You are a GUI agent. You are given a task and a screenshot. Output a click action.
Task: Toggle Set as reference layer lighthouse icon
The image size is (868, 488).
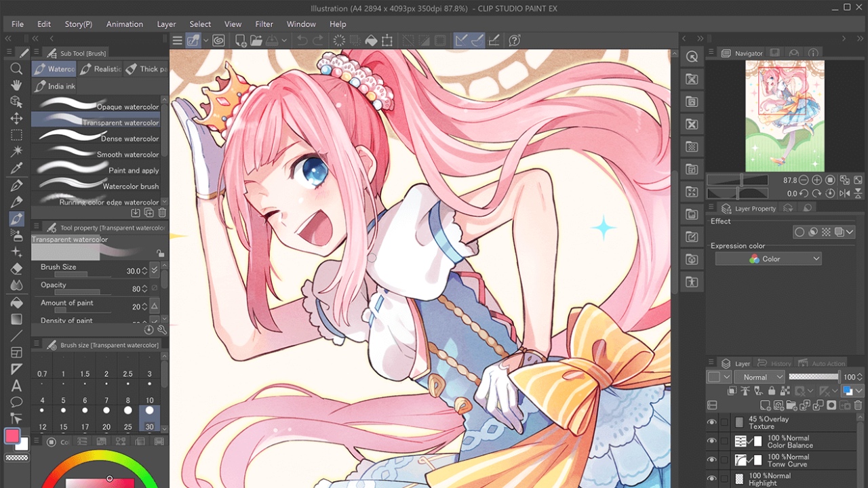(x=745, y=390)
